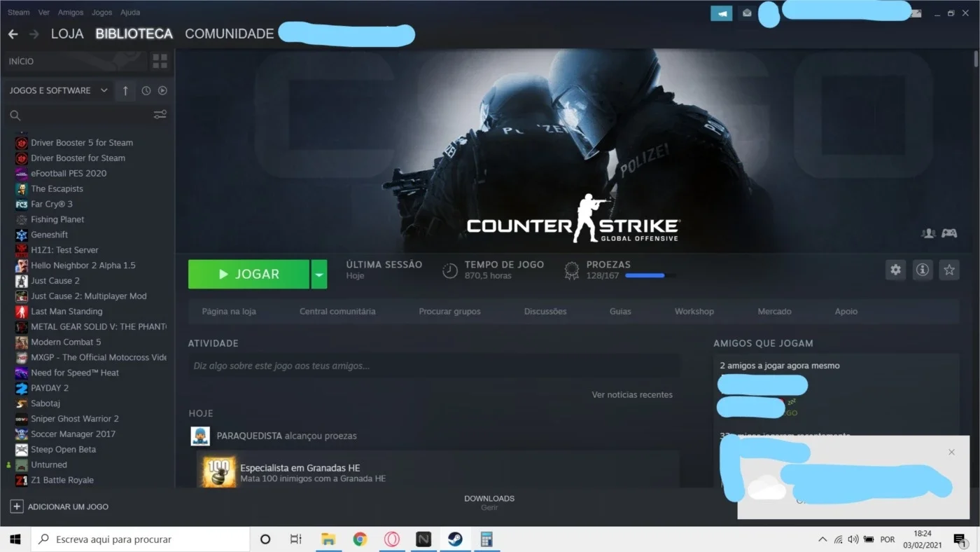
Task: Open the Amigos menu
Action: 71,13
